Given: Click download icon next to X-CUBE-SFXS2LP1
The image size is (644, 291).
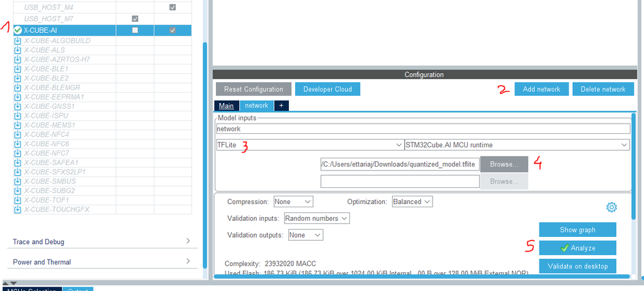Looking at the screenshot, I should [x=17, y=171].
